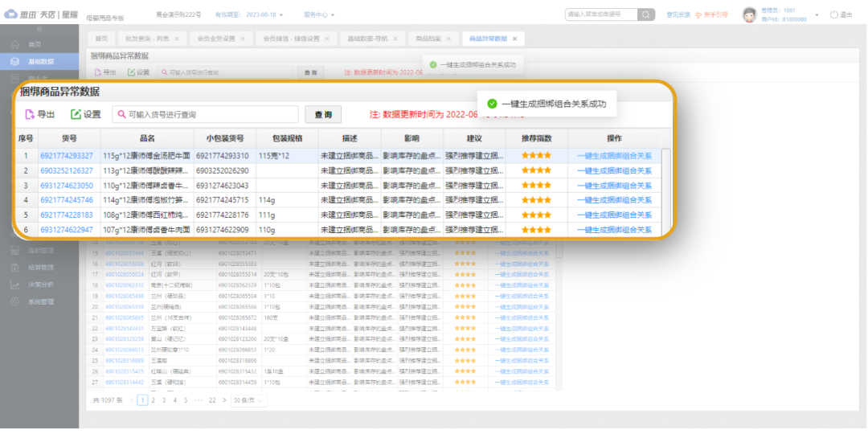The image size is (868, 434).
Task: Go to page 22 in pagination
Action: pos(212,399)
